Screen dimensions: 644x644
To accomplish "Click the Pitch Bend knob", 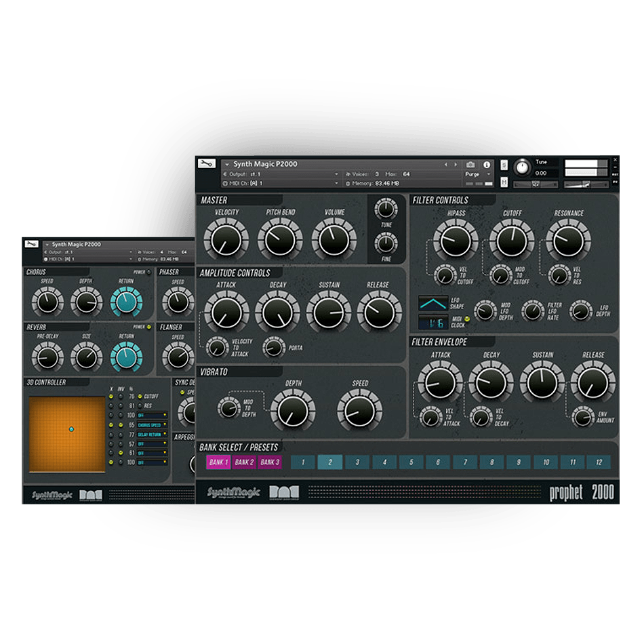I will pos(280,239).
